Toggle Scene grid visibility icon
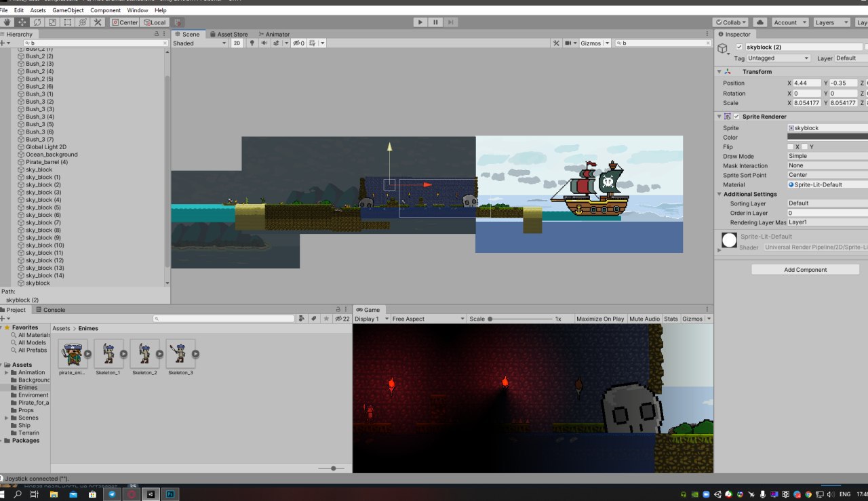 [x=313, y=43]
